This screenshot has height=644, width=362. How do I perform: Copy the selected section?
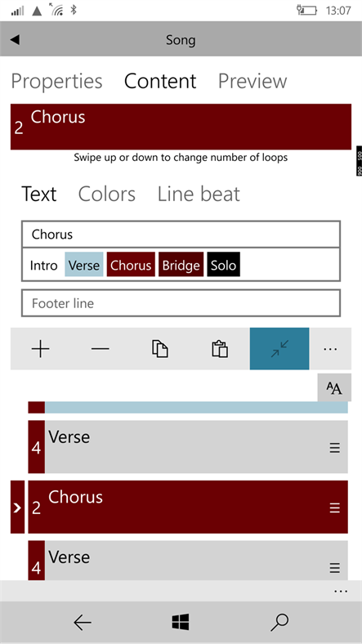(160, 349)
